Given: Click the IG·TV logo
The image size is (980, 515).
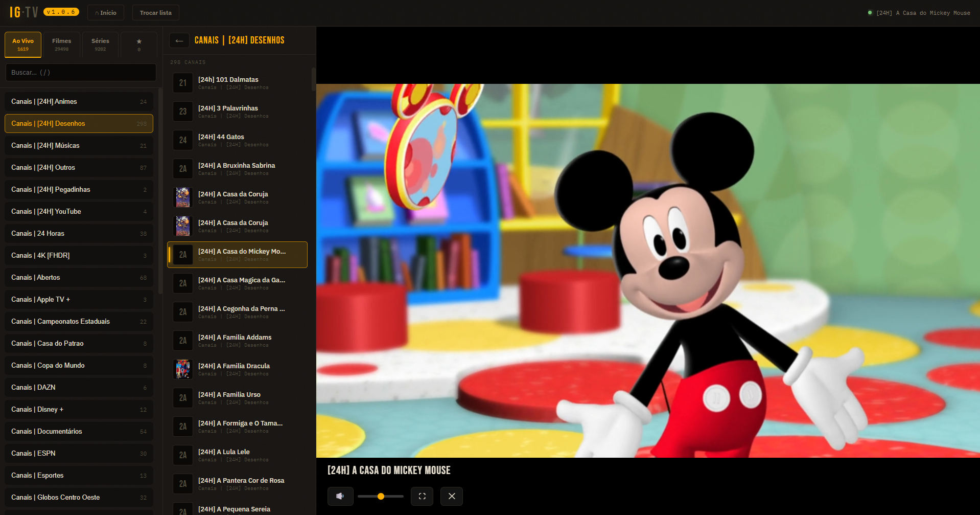Looking at the screenshot, I should click(24, 12).
